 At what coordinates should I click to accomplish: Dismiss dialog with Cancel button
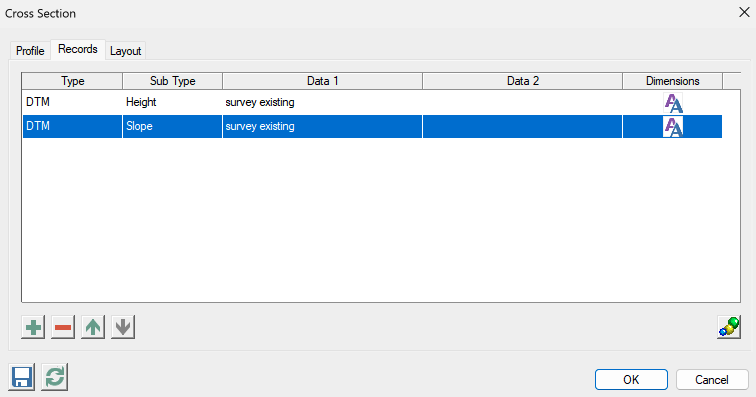tap(712, 380)
